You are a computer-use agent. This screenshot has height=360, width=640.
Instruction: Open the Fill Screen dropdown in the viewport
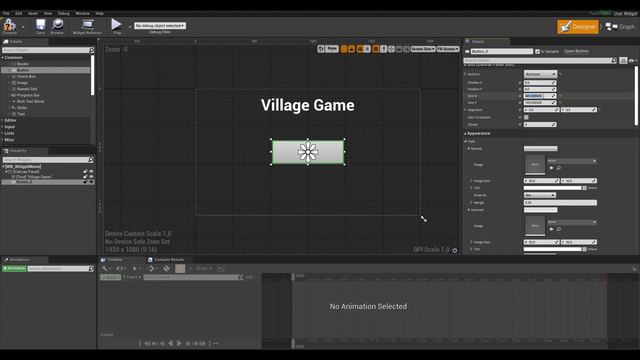click(448, 49)
